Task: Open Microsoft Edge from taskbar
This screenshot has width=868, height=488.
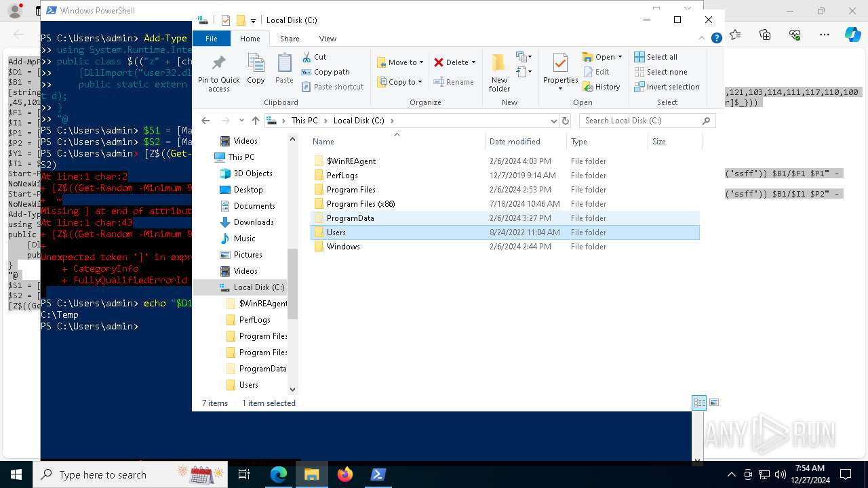Action: coord(279,474)
